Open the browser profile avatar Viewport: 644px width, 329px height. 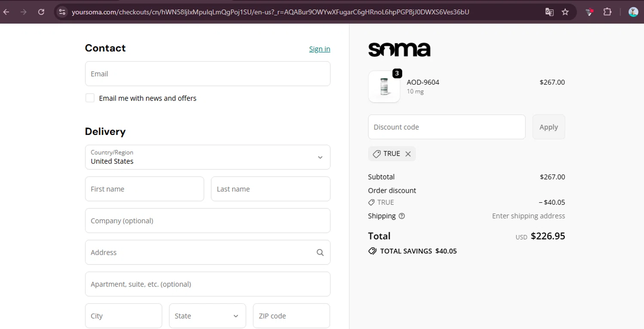point(633,12)
